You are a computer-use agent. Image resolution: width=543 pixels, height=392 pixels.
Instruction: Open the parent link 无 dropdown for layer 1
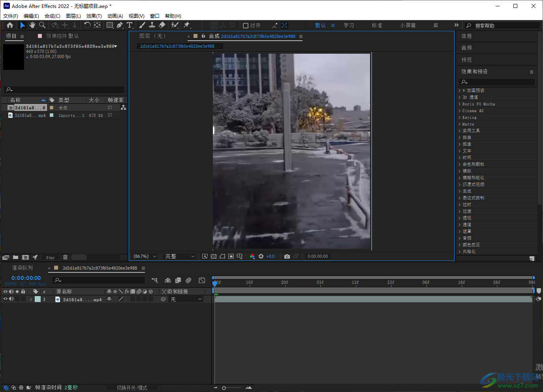coord(186,299)
